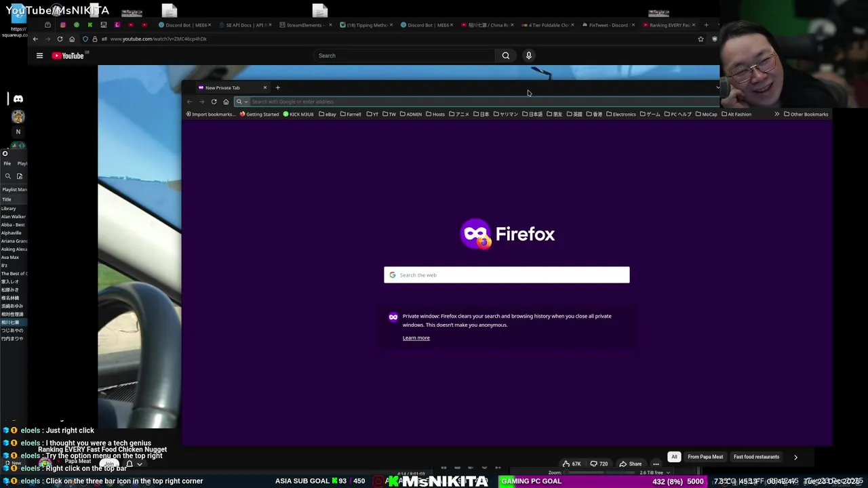This screenshot has height=488, width=868.
Task: Go to the YouTube home logo
Action: [x=68, y=56]
